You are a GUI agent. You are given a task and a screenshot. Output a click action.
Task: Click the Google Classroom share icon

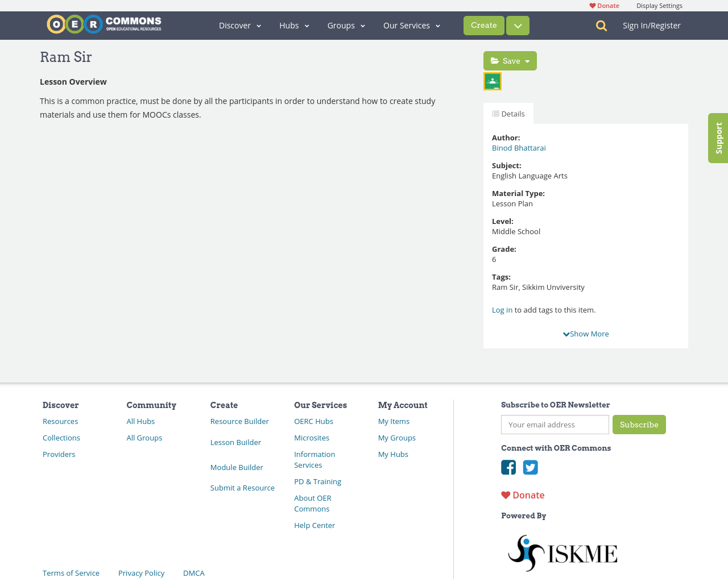tap(493, 81)
